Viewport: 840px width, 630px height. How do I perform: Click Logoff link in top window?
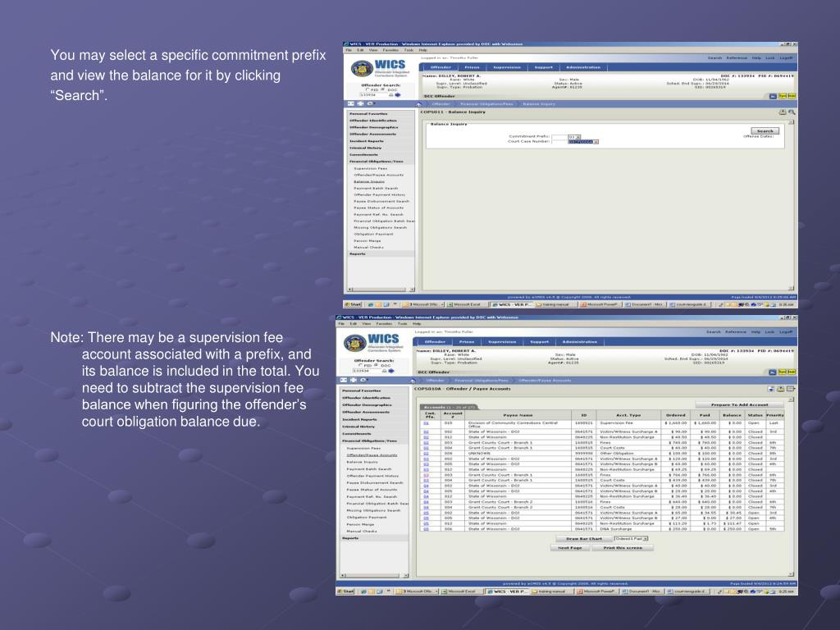coord(786,58)
